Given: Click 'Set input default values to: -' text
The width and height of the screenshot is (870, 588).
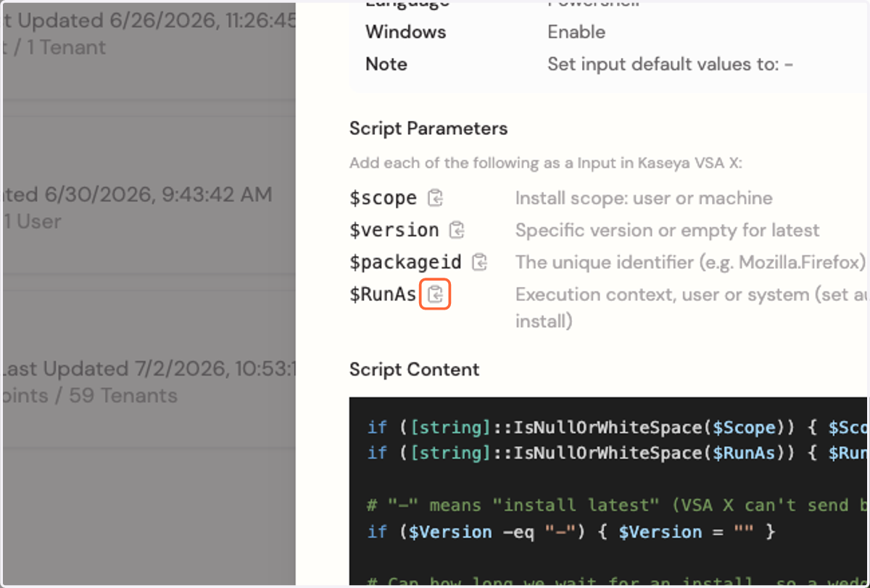Looking at the screenshot, I should pyautogui.click(x=670, y=64).
